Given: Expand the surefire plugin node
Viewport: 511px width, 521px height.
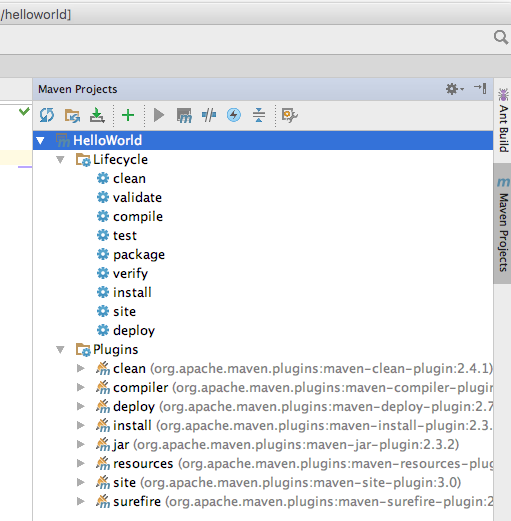Looking at the screenshot, I should (80, 502).
